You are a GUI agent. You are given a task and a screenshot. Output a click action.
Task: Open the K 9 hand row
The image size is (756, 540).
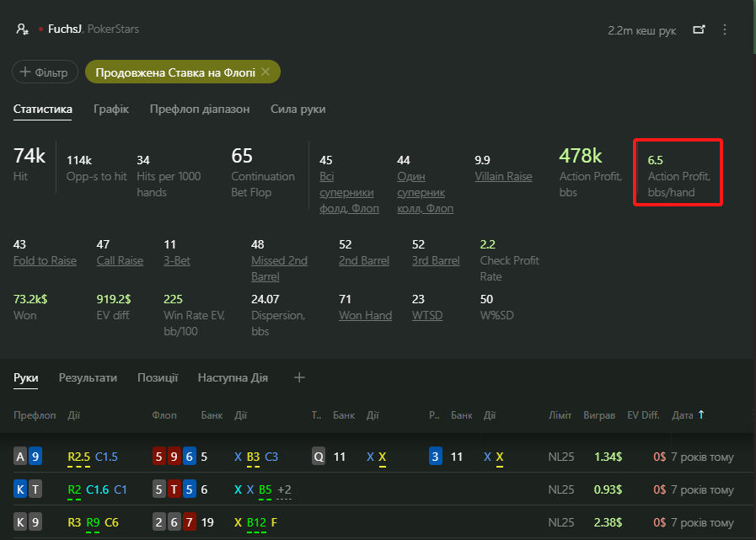[x=376, y=522]
